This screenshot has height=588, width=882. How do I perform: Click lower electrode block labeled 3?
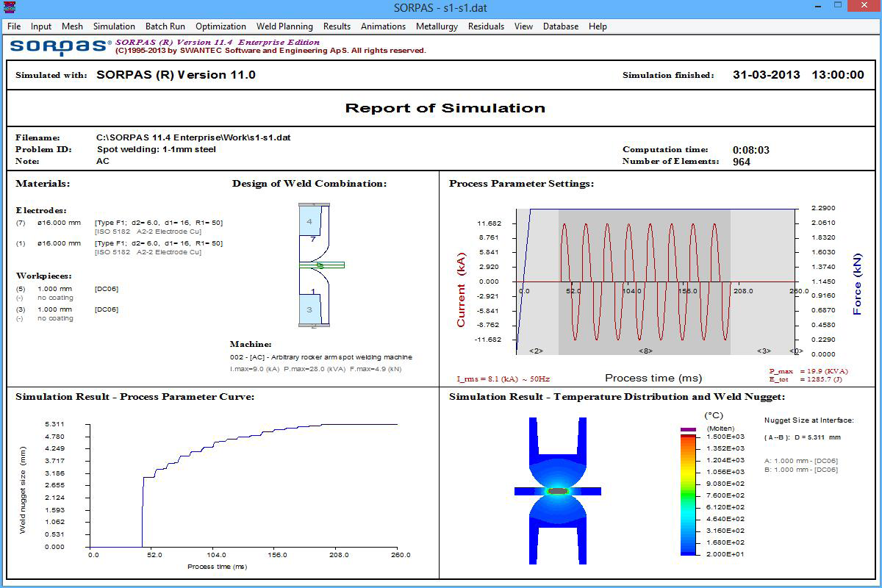click(x=309, y=309)
